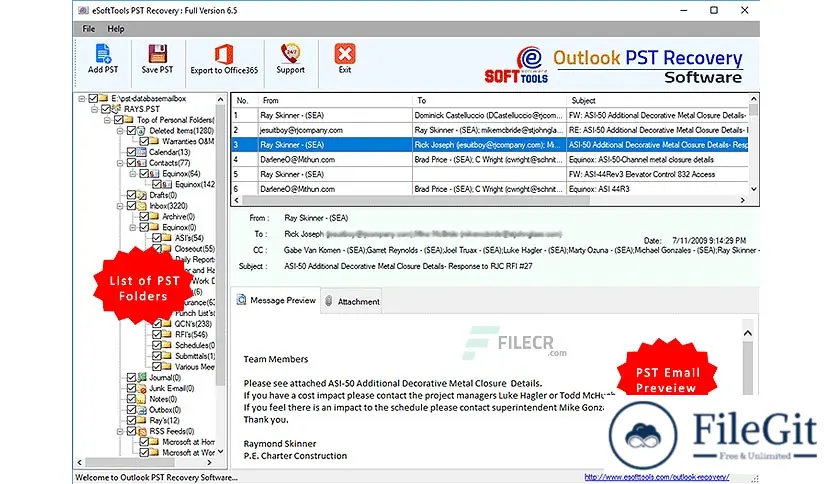Click the To column header
This screenshot has height=484, width=836.
489,100
